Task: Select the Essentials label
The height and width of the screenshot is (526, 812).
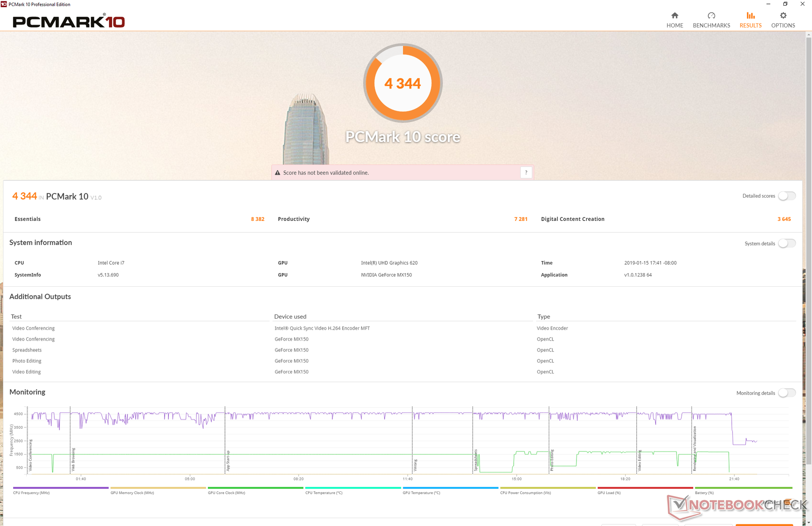Action: coord(28,219)
